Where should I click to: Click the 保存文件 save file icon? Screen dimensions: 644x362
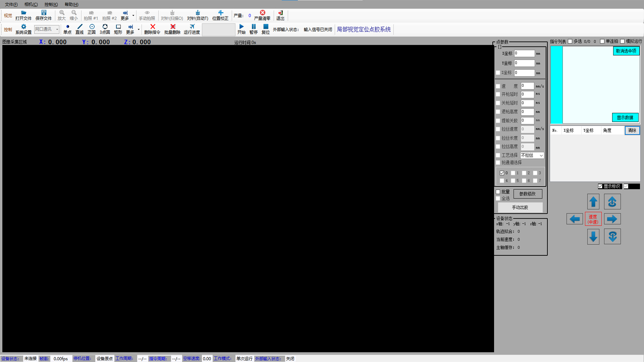[44, 13]
